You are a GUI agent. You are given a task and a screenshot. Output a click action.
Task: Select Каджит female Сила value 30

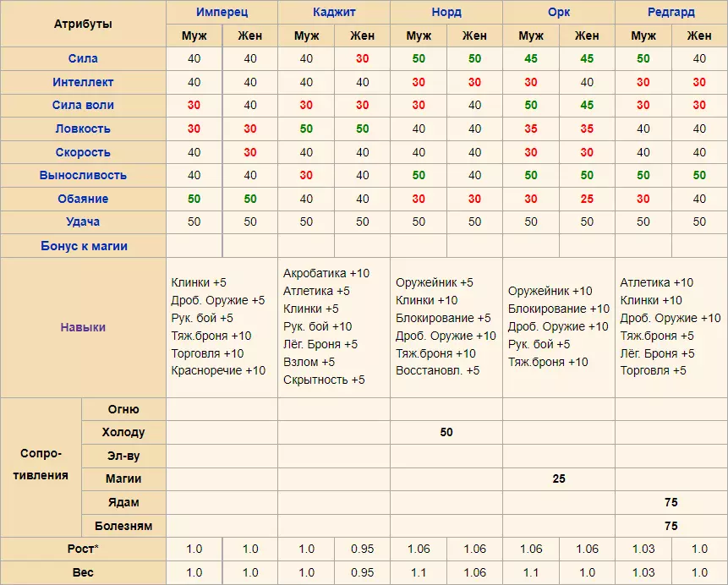[362, 58]
